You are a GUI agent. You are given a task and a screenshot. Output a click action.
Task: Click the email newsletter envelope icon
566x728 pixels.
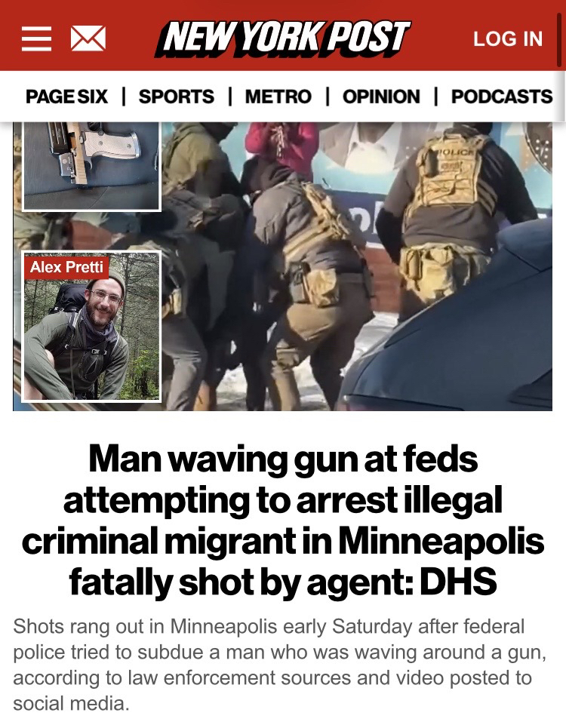tap(88, 38)
